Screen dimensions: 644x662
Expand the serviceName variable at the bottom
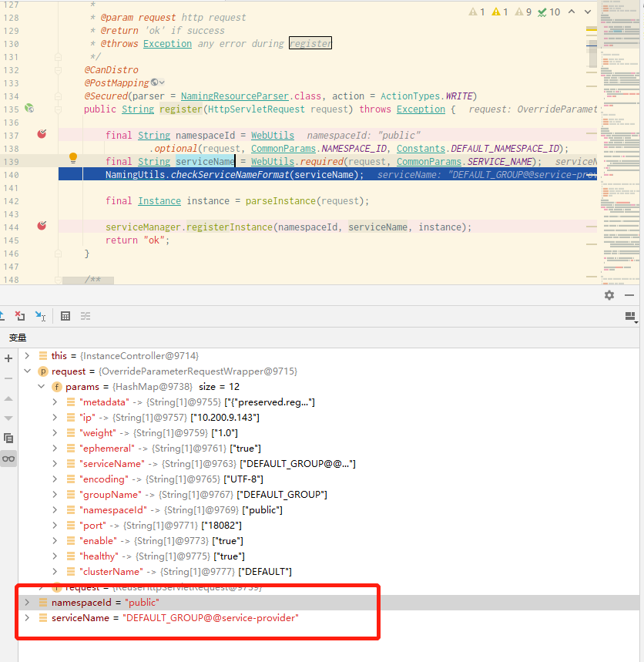27,617
